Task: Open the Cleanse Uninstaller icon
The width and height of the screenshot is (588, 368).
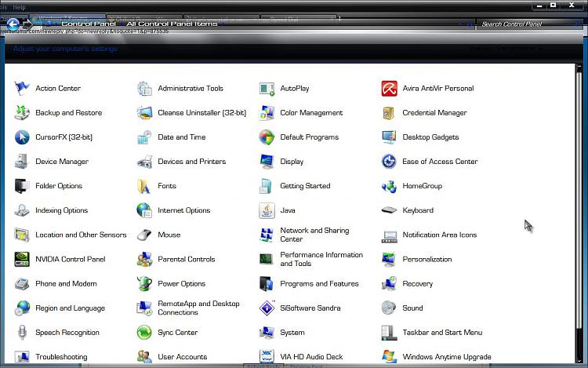Action: click(x=144, y=113)
